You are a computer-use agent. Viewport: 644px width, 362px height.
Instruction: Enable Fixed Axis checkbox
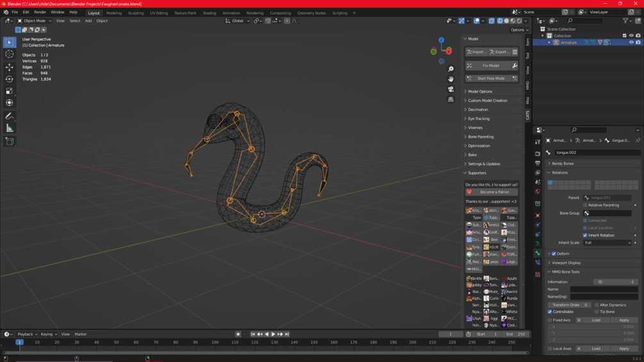click(x=550, y=320)
